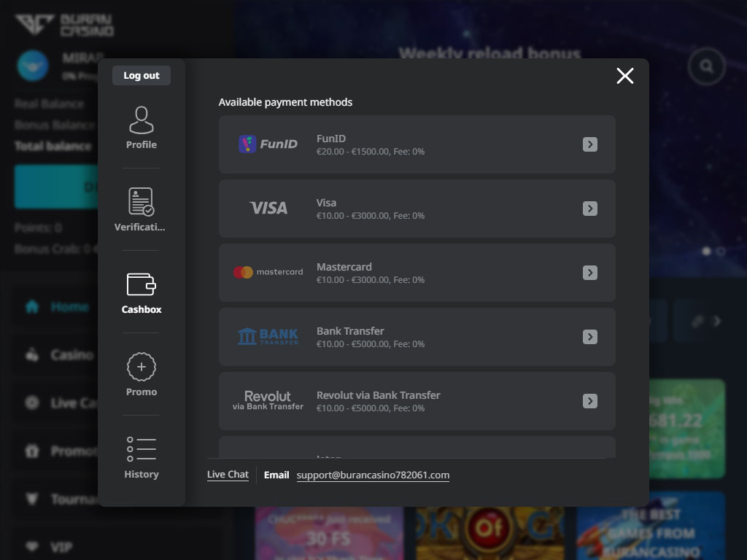
Task: Click the 'Total balance' label in sidebar
Action: pyautogui.click(x=53, y=146)
